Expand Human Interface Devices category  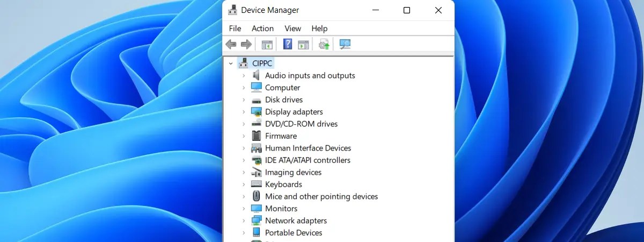243,148
